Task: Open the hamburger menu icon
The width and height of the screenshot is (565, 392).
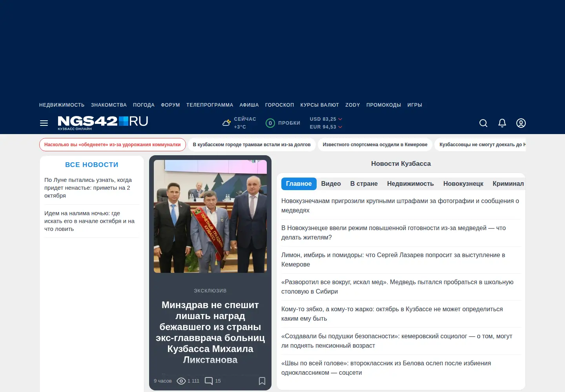Action: 44,123
